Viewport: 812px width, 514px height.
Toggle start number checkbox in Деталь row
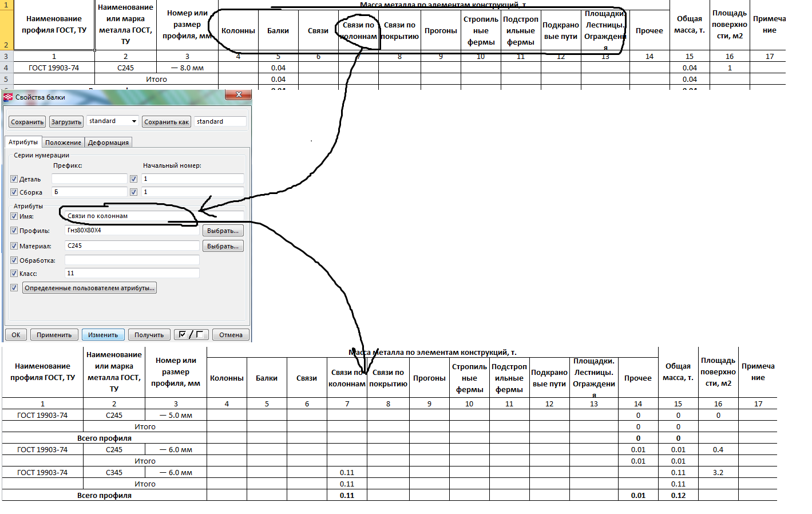tap(133, 179)
